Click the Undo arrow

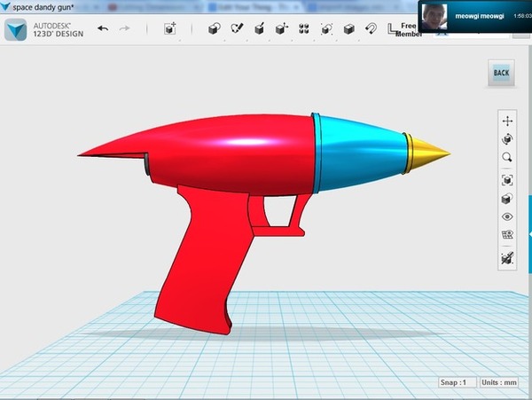tap(103, 28)
